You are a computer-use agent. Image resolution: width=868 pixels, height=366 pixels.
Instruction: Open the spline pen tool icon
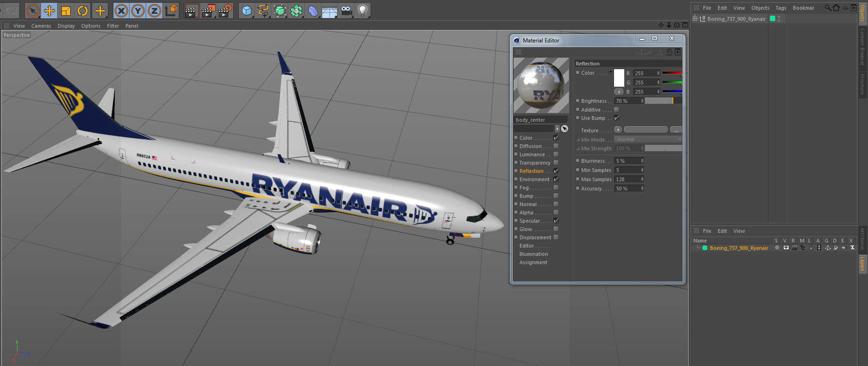tap(263, 11)
